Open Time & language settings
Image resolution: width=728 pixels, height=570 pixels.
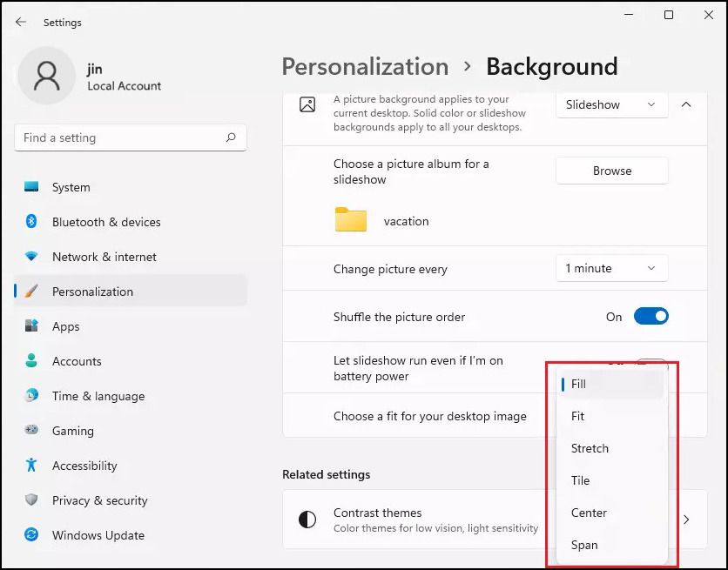[x=98, y=396]
